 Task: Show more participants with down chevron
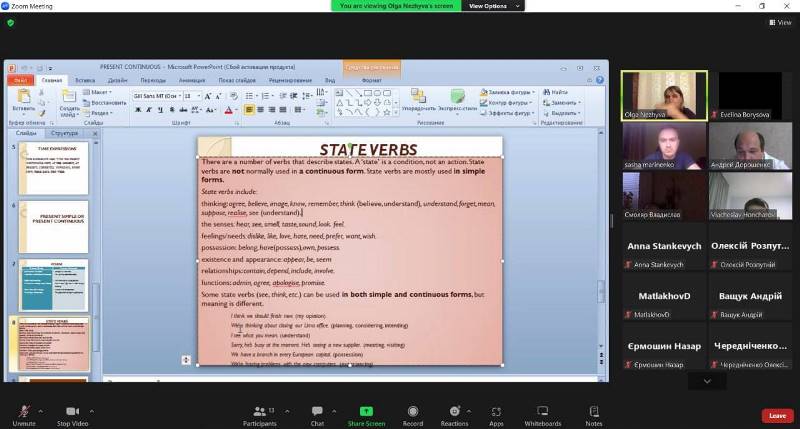click(707, 381)
